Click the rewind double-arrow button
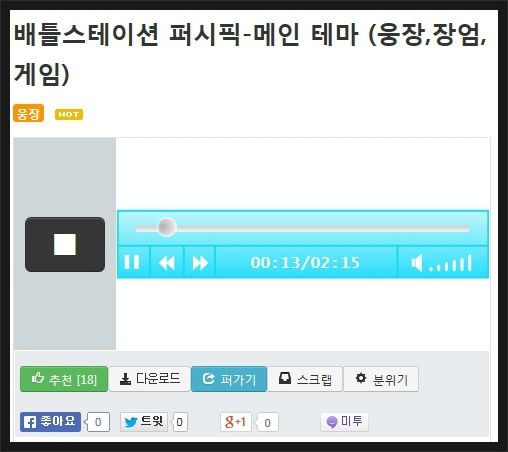Screen dimensions: 508x452 tap(167, 263)
